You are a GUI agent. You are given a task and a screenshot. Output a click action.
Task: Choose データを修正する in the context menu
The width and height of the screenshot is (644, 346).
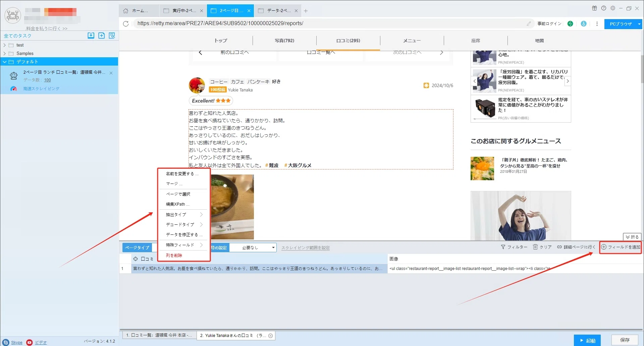184,234
